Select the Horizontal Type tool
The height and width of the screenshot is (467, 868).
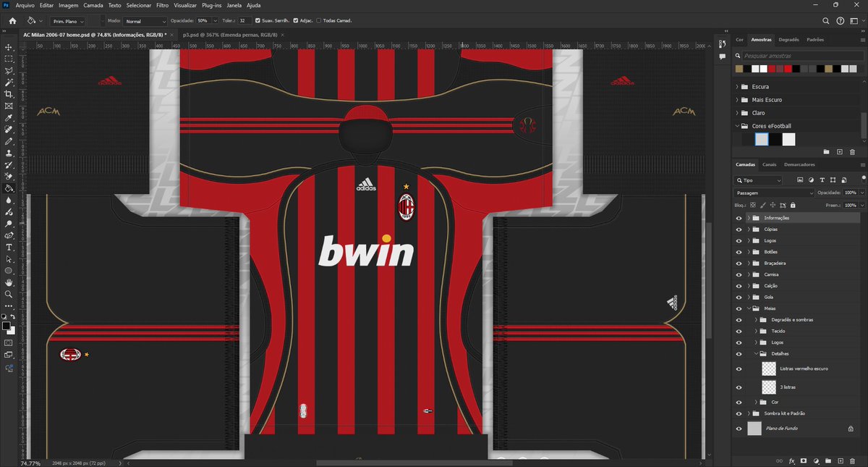9,247
